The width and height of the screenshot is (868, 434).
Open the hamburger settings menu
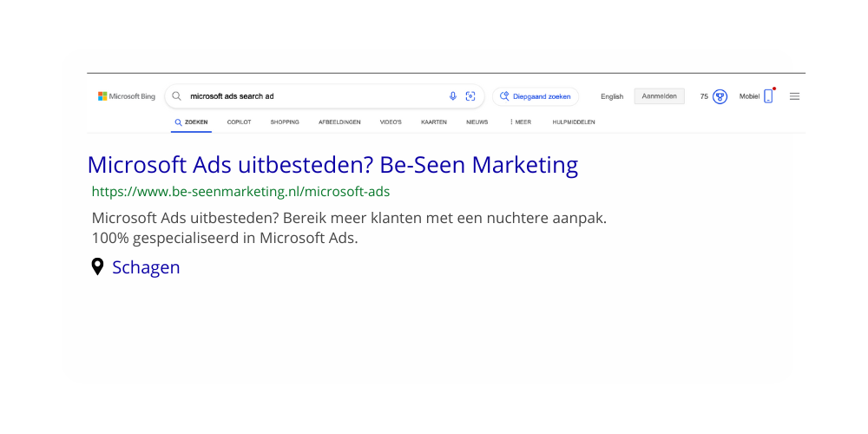[794, 96]
